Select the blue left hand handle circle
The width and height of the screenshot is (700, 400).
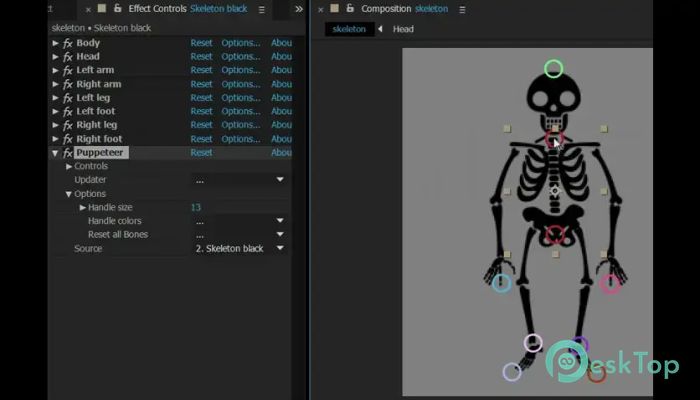(x=501, y=283)
